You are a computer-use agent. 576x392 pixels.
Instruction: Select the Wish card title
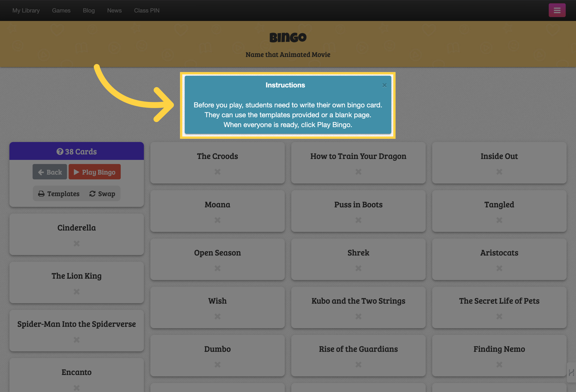pos(217,301)
